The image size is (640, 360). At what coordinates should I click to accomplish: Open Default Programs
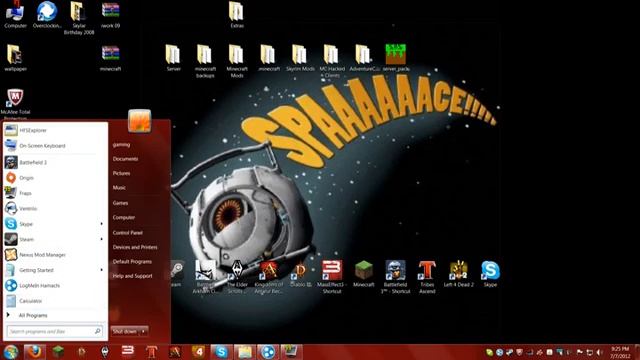(x=132, y=262)
